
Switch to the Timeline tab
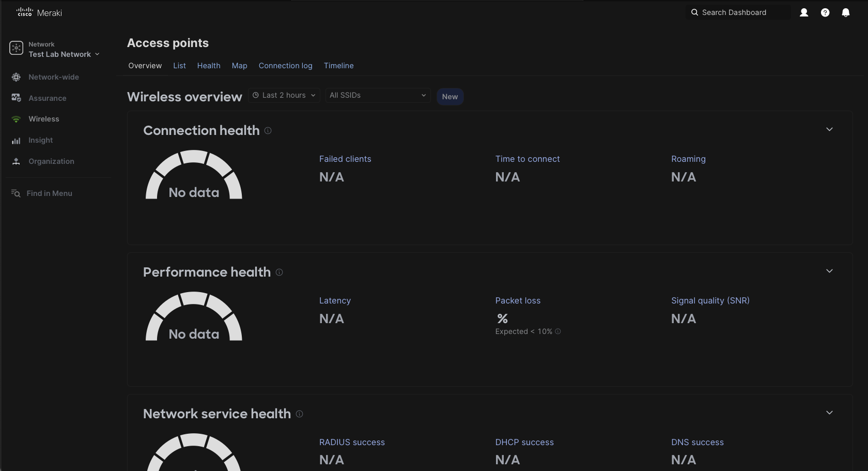tap(338, 66)
